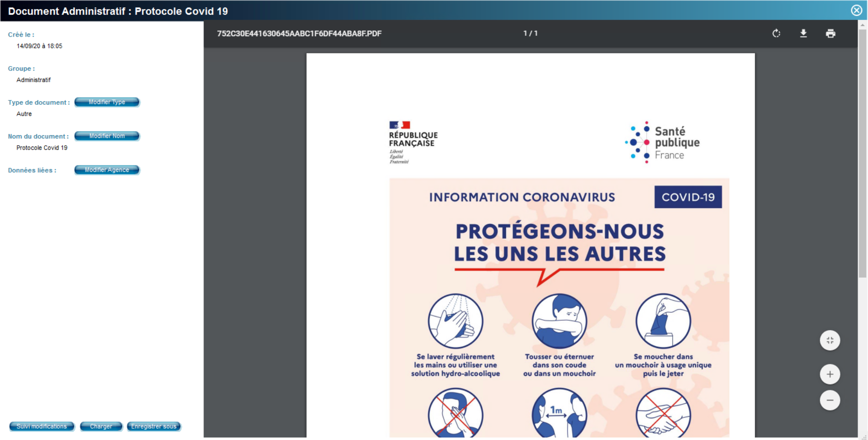Click the Données liées label
This screenshot has width=868, height=440.
[x=32, y=170]
